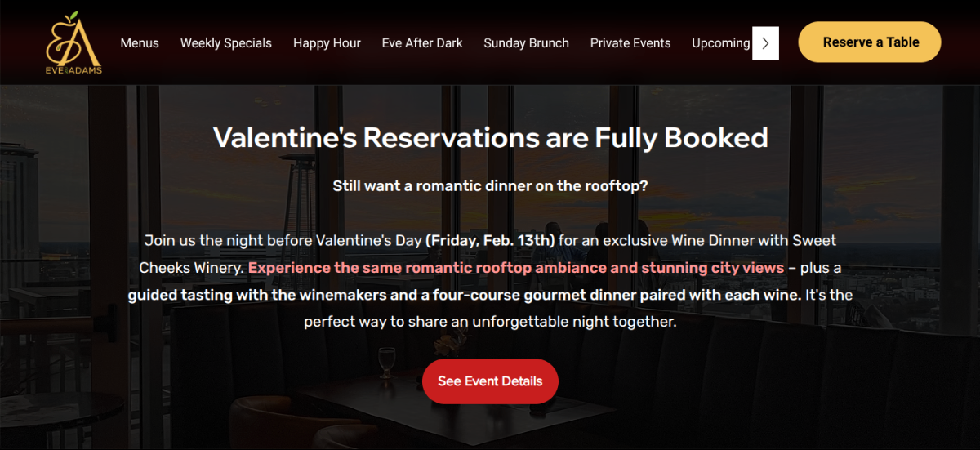The width and height of the screenshot is (980, 450).
Task: Click the Valentine's Reservations are Fully Booked heading
Action: click(x=490, y=137)
